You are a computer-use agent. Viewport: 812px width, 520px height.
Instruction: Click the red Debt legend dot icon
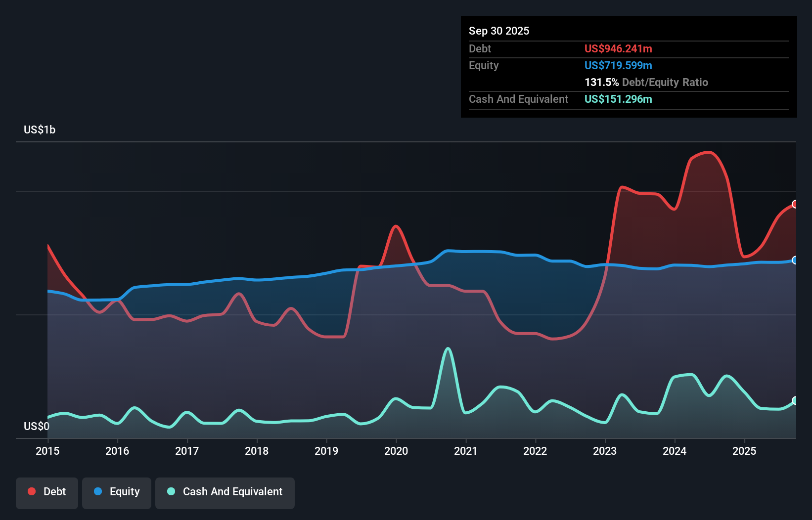tap(31, 491)
